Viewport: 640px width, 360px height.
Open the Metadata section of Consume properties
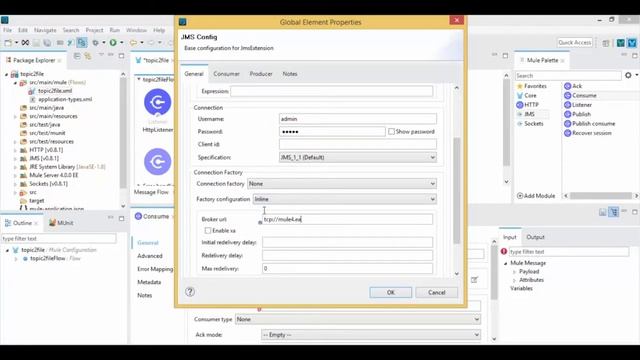pos(149,282)
